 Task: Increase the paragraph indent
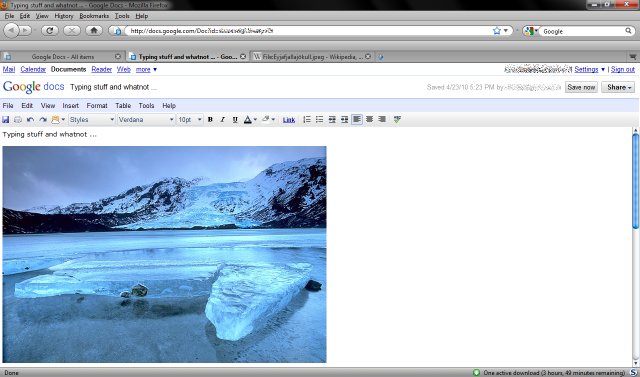click(344, 120)
